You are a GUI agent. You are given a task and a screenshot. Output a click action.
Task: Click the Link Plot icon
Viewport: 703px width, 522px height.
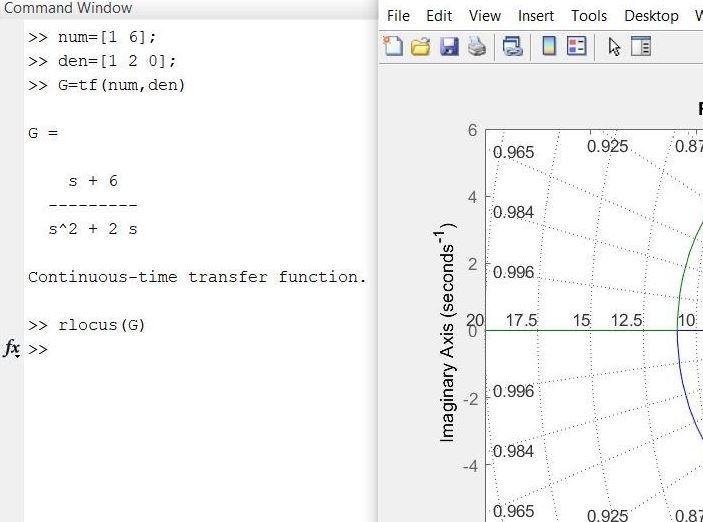[512, 46]
